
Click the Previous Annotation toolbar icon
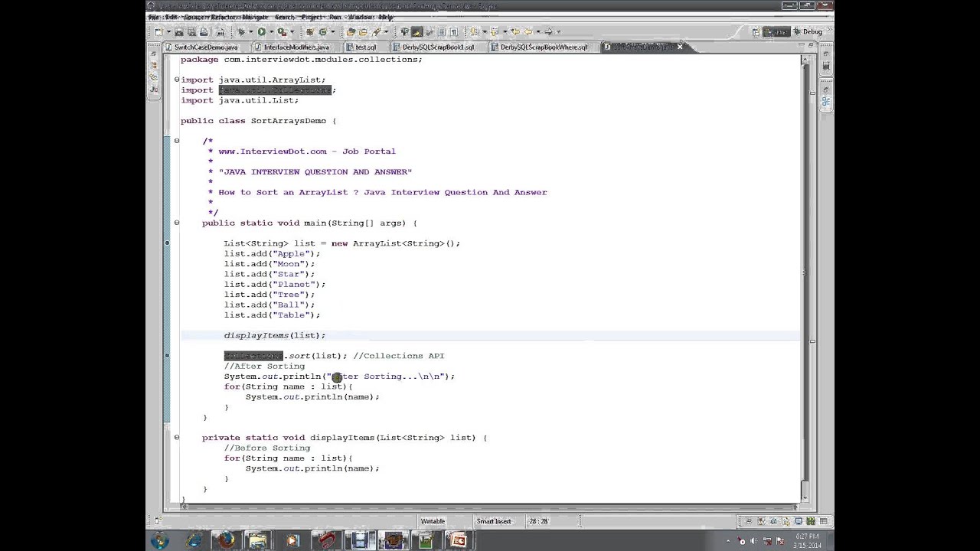(x=495, y=31)
